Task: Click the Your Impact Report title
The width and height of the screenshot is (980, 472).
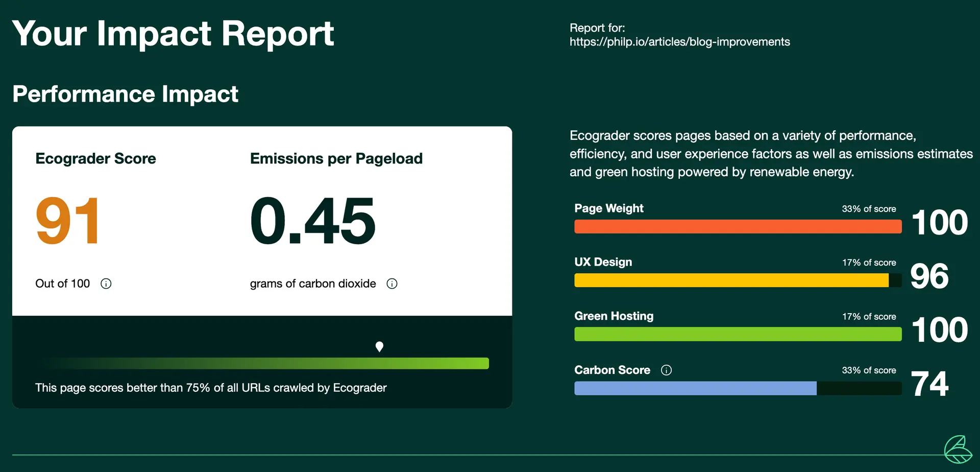Action: (x=174, y=33)
